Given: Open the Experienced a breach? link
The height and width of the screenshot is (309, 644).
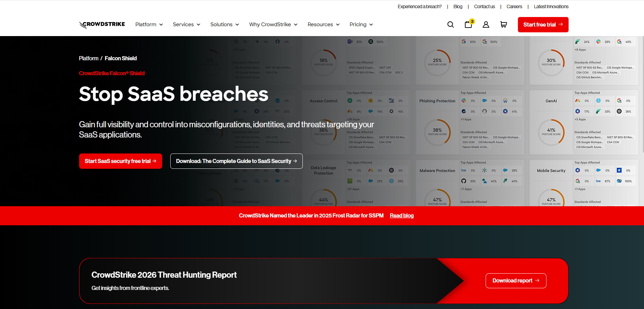Looking at the screenshot, I should tap(420, 6).
